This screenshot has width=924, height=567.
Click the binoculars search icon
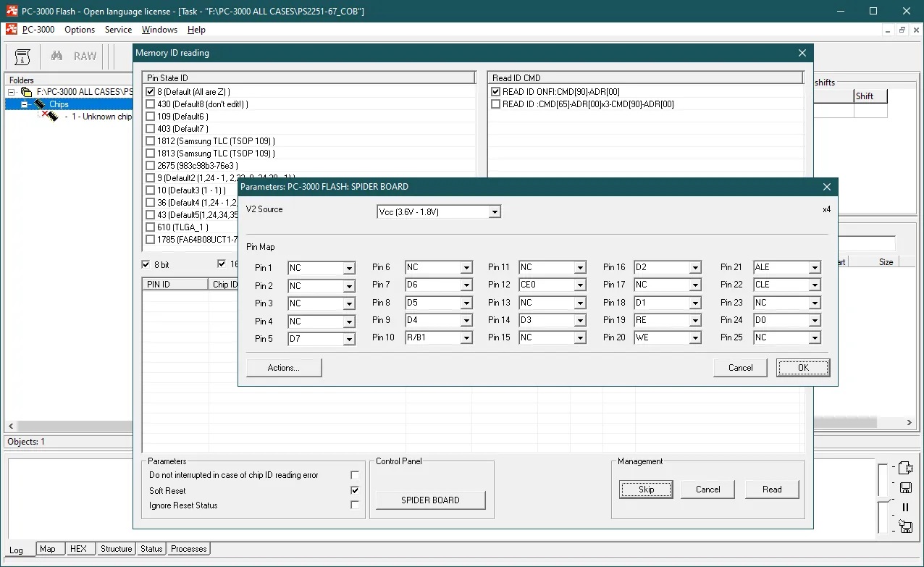[x=56, y=56]
